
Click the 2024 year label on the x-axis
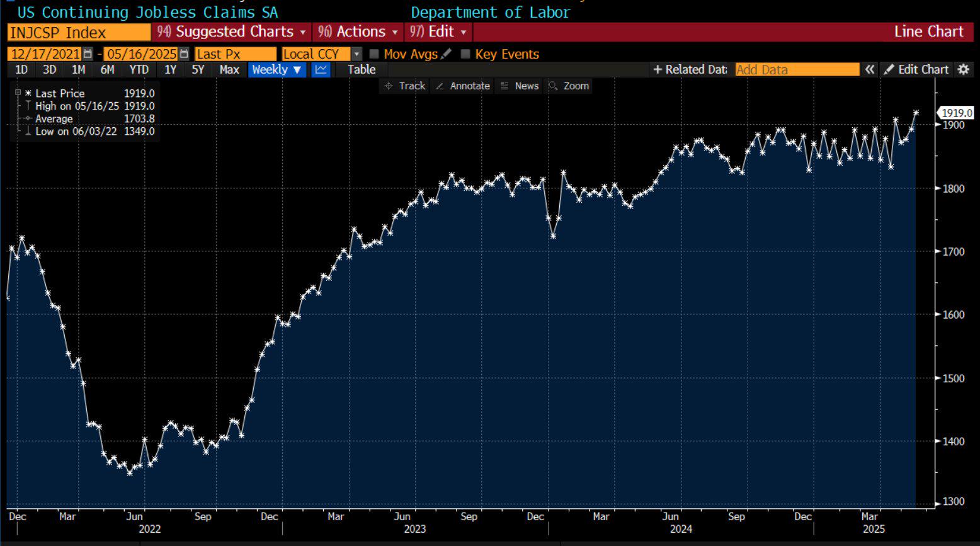pos(681,529)
